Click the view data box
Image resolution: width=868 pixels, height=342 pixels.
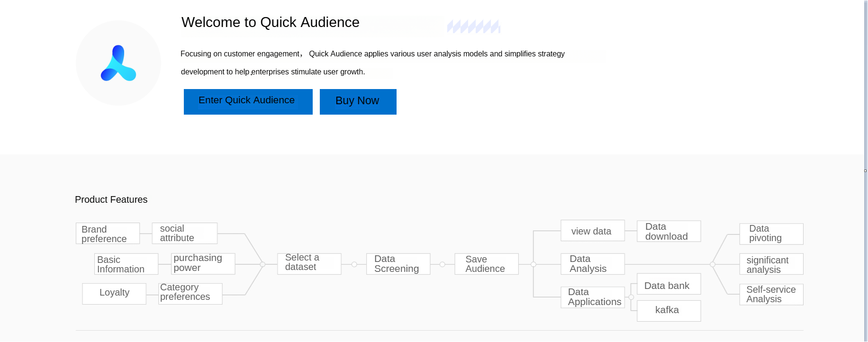[592, 231]
